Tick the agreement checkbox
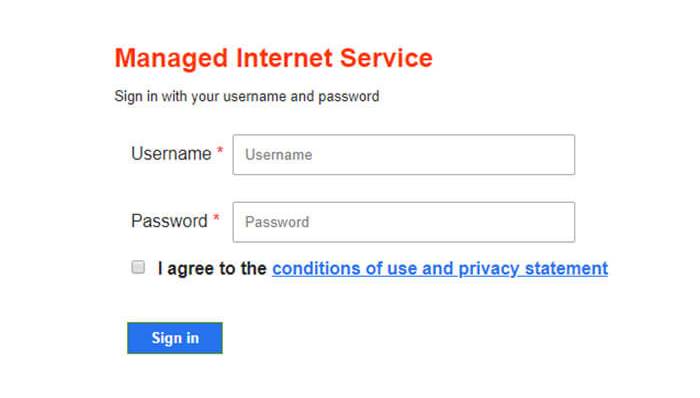 (x=138, y=267)
